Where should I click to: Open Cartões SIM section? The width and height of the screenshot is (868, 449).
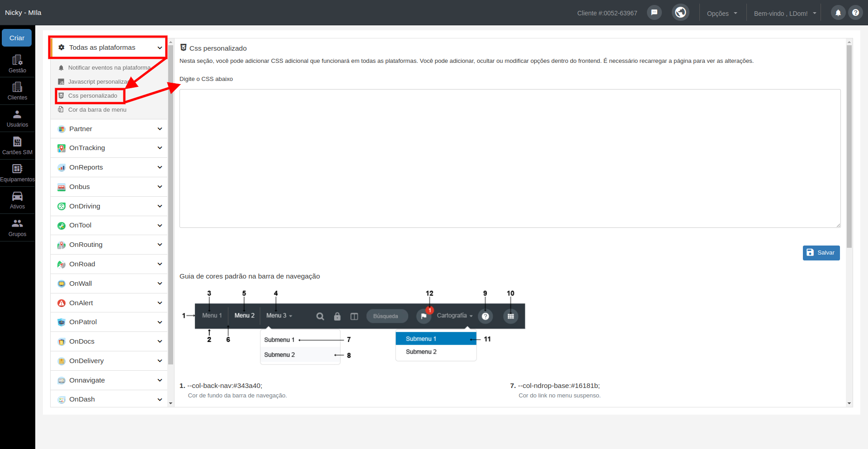point(17,146)
